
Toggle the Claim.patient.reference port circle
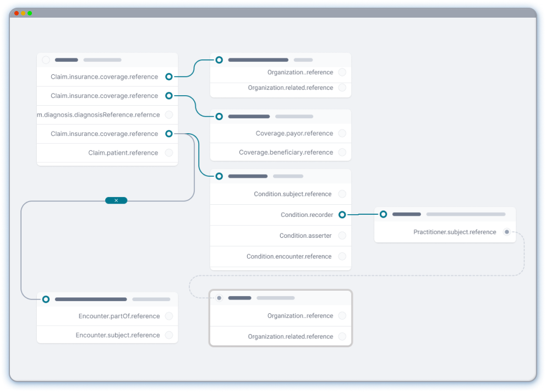[169, 153]
